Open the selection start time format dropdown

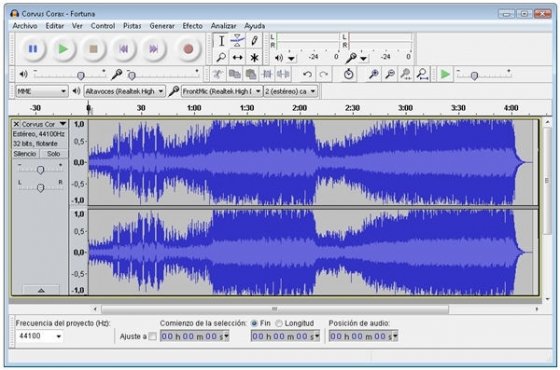(x=226, y=336)
